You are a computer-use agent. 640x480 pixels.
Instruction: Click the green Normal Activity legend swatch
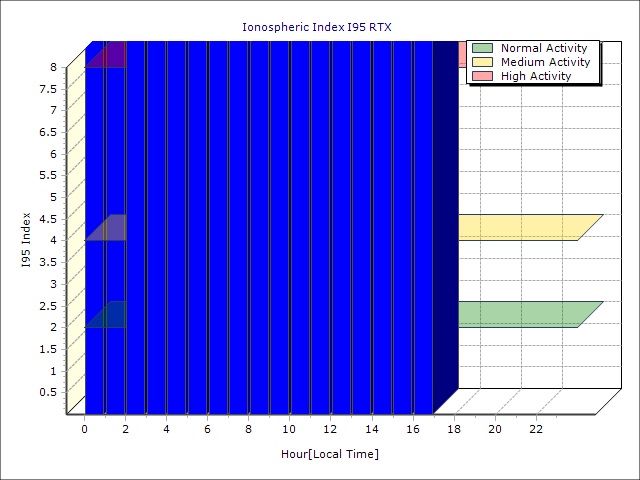point(482,48)
